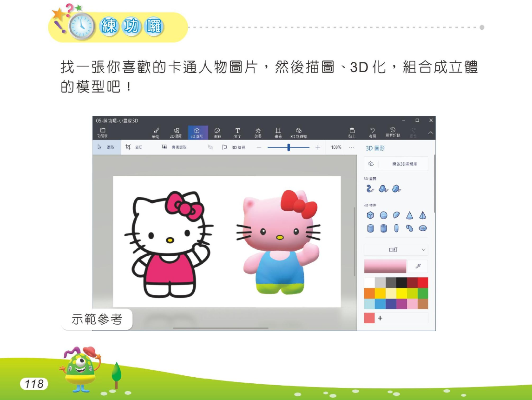Image resolution: width=532 pixels, height=400 pixels.
Task: Insert the 3D sphere object
Action: tap(383, 215)
